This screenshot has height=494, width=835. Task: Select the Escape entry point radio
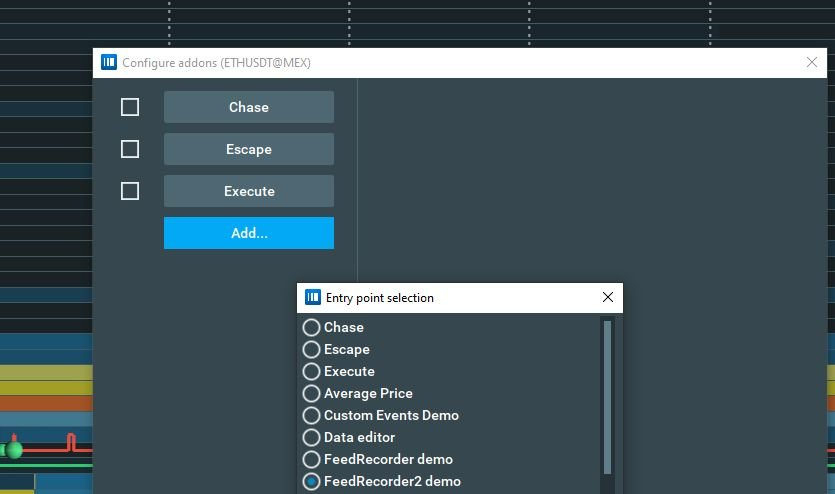pyautogui.click(x=311, y=349)
